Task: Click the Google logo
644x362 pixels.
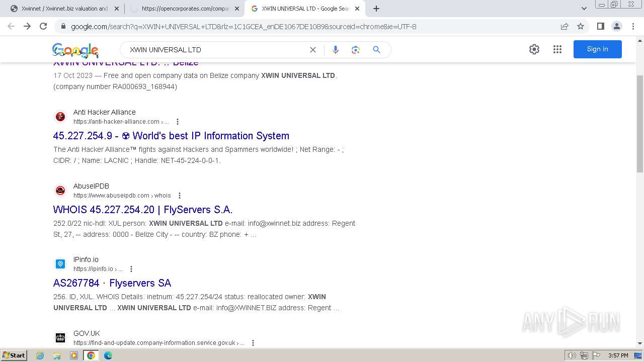Action: click(75, 50)
